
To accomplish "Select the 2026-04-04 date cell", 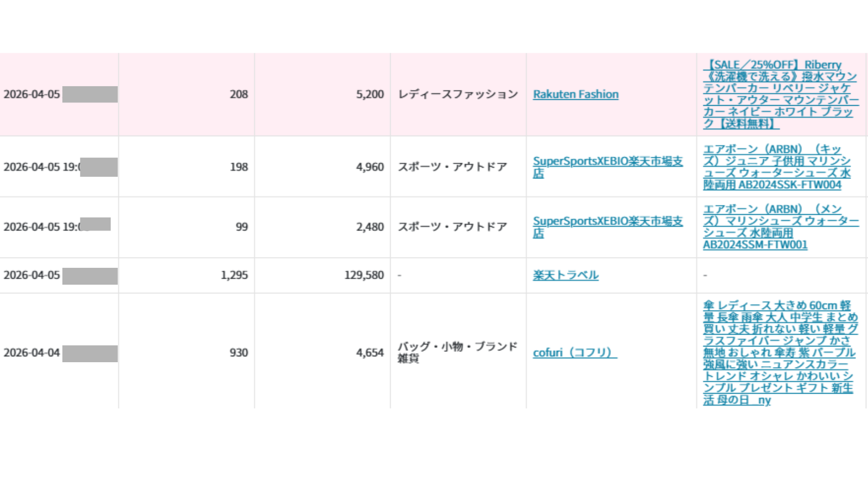I will click(x=31, y=352).
